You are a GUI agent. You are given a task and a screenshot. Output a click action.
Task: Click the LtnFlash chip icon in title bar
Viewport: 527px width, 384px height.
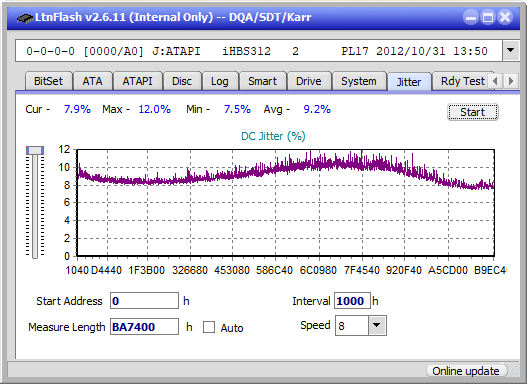tap(24, 17)
